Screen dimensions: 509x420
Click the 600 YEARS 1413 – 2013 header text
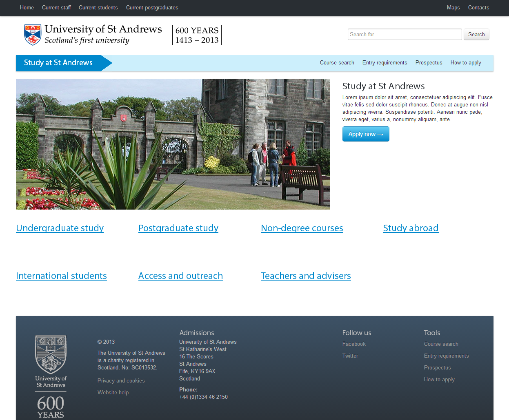click(197, 35)
